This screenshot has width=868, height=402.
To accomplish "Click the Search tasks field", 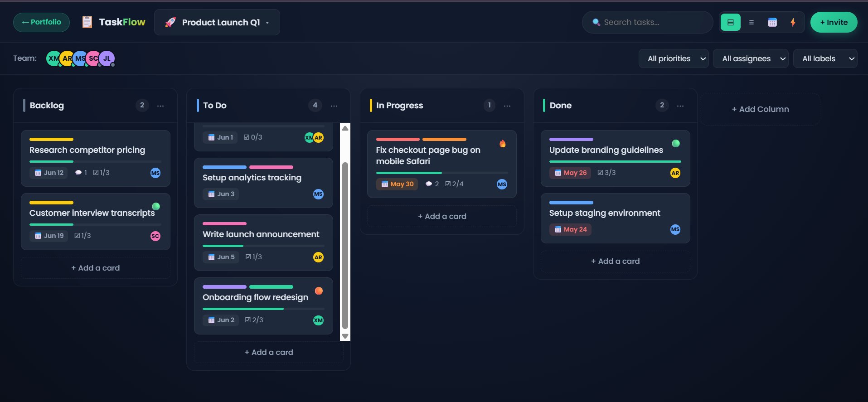I will pos(648,22).
